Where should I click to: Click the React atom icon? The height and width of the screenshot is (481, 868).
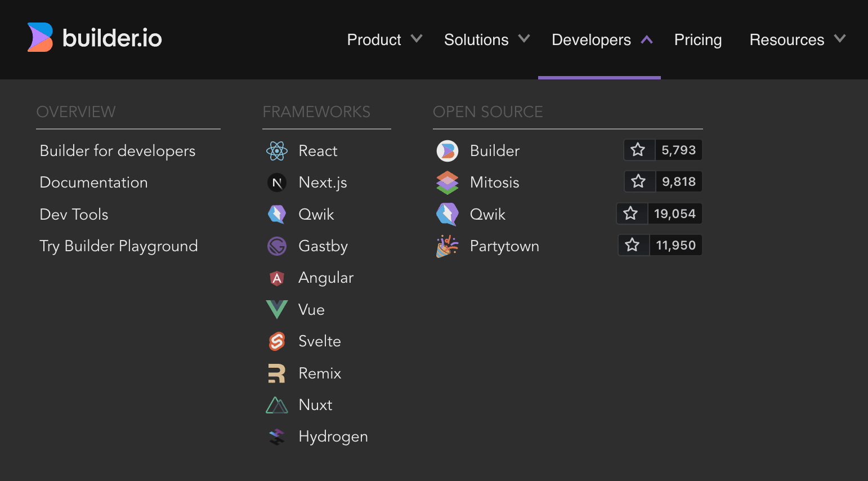(x=277, y=151)
